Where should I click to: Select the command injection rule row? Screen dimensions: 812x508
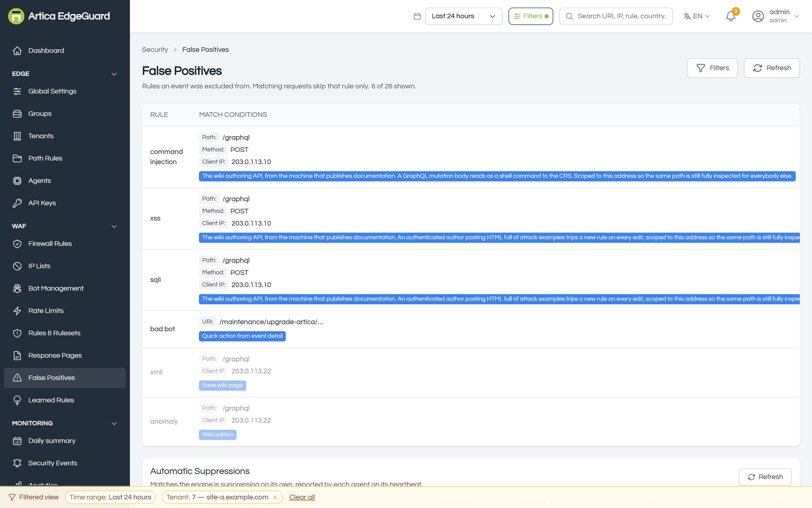[x=471, y=157]
